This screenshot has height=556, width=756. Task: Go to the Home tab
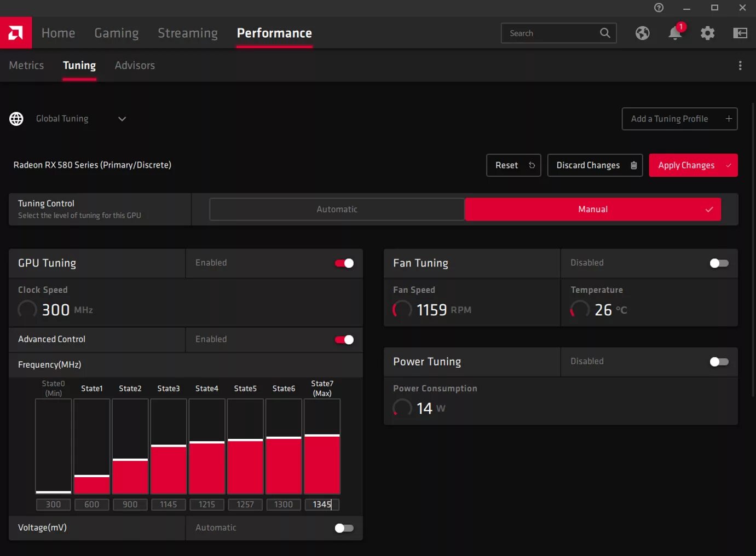click(58, 33)
